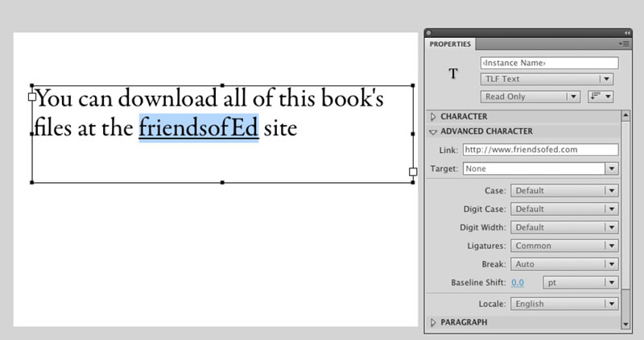Open the Ligatures dropdown
The width and height of the screenshot is (644, 340).
564,246
